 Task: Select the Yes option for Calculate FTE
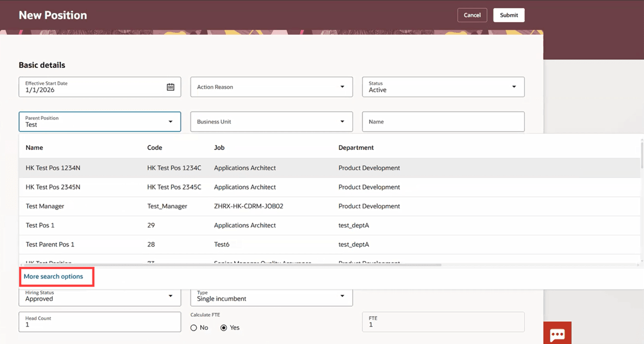click(x=224, y=328)
